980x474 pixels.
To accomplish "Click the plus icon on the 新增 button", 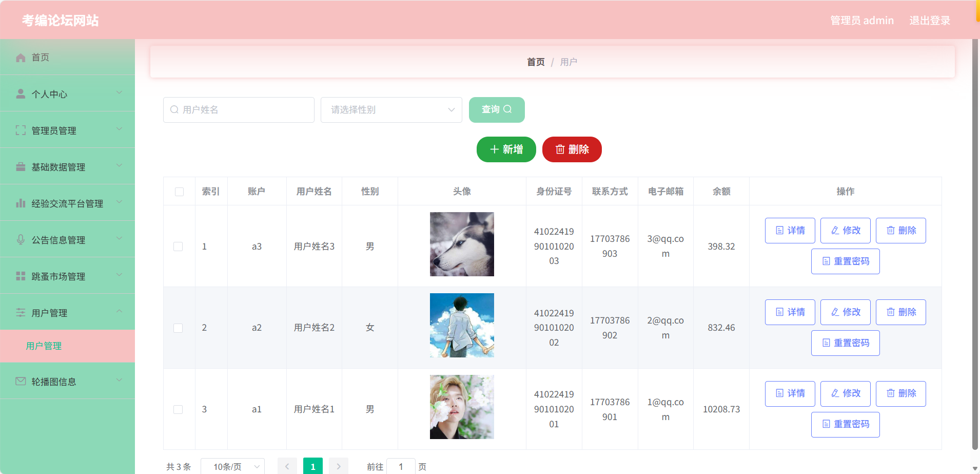I will (495, 149).
